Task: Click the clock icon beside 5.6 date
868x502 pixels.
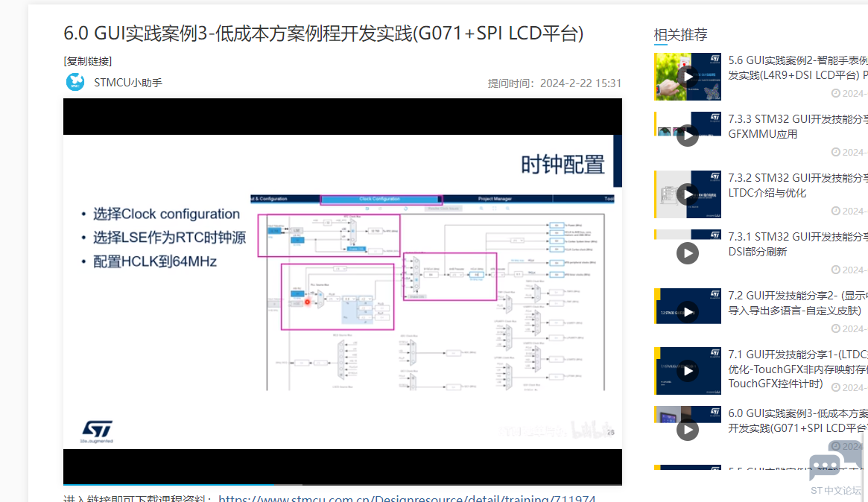Action: 835,94
